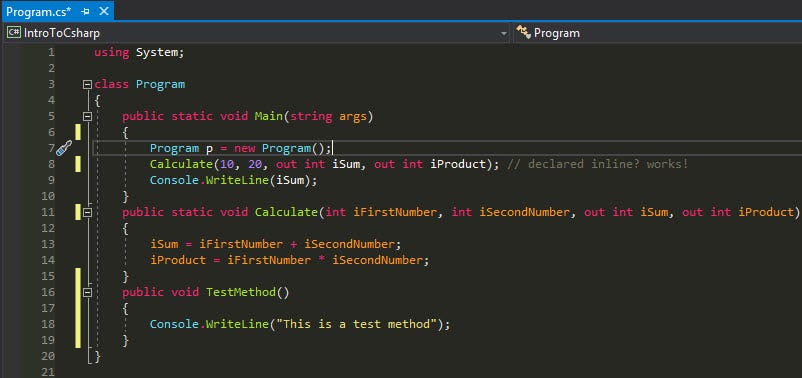The image size is (802, 378).
Task: Click the Calculate call on line 8
Action: click(x=181, y=164)
